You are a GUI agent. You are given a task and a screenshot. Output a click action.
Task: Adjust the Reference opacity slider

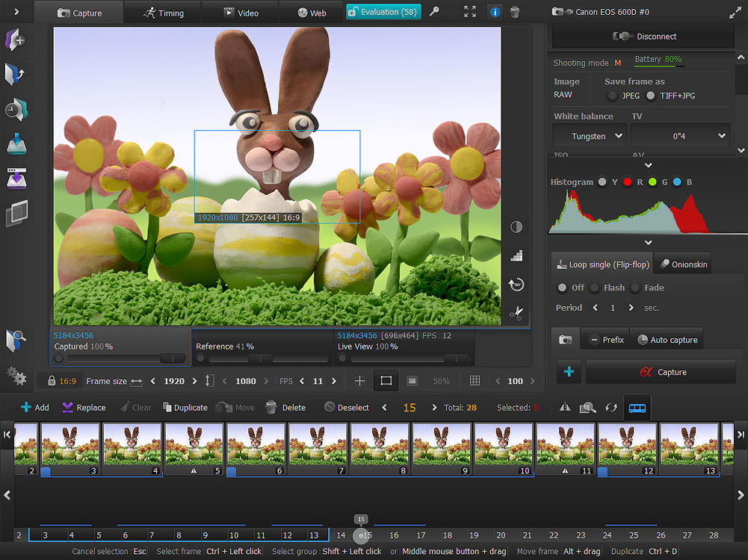click(x=262, y=358)
